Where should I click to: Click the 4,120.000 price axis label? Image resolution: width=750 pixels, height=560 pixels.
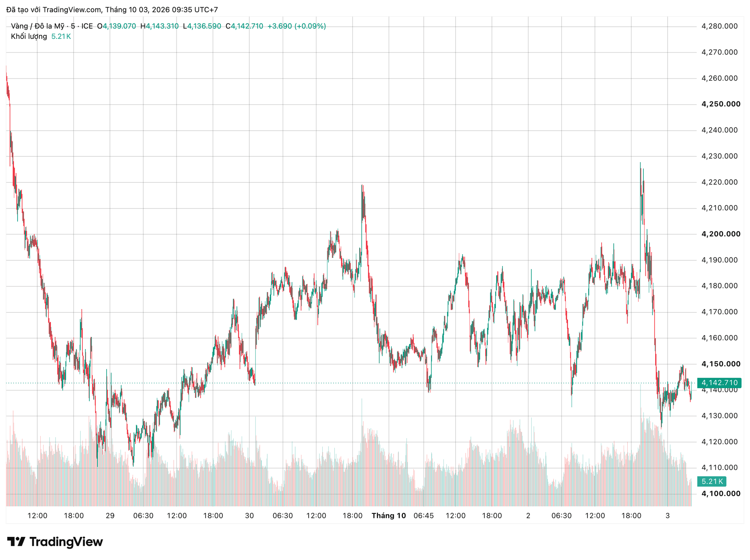tap(719, 442)
